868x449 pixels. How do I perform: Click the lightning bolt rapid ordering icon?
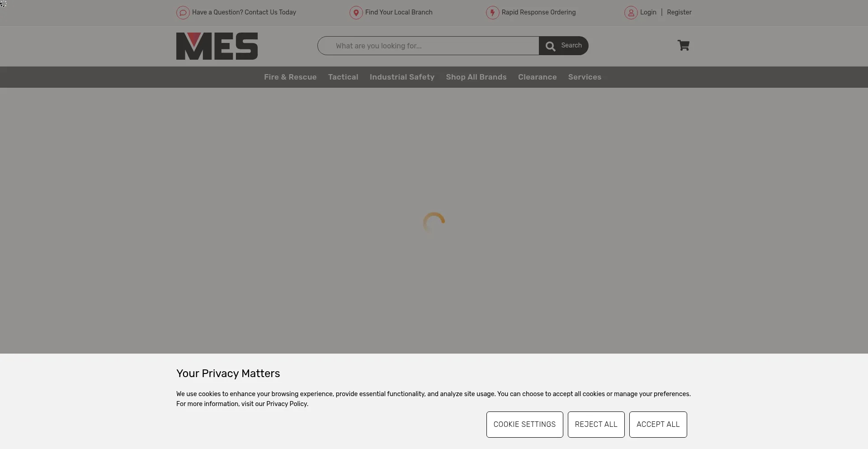click(492, 13)
